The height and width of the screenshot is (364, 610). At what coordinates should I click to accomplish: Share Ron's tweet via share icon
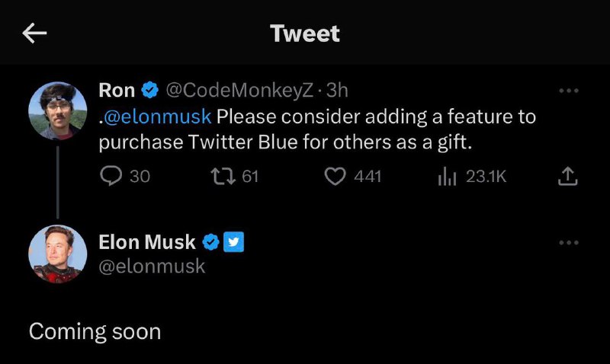pyautogui.click(x=567, y=176)
